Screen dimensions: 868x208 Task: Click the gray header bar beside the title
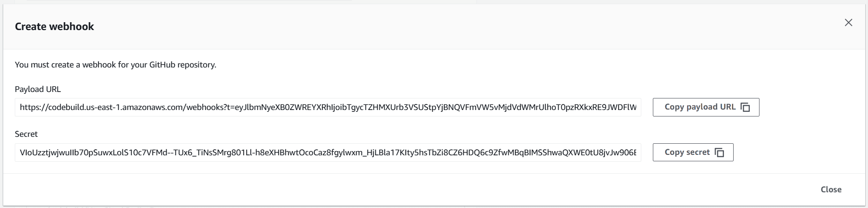pyautogui.click(x=462, y=27)
